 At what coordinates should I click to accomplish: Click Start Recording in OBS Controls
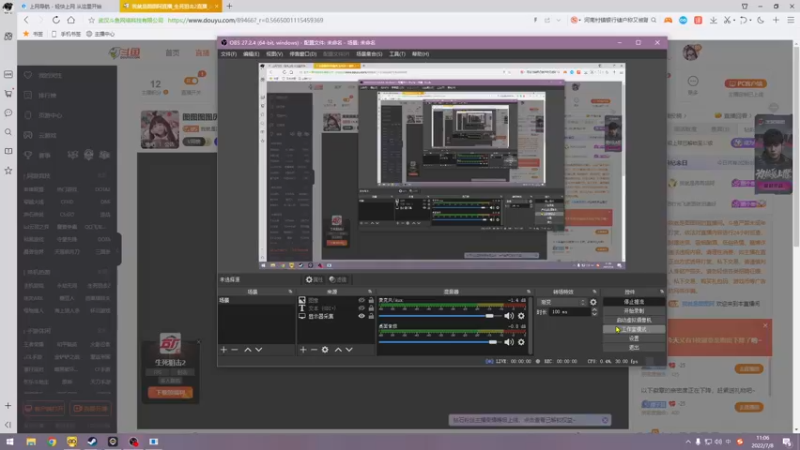pyautogui.click(x=634, y=311)
